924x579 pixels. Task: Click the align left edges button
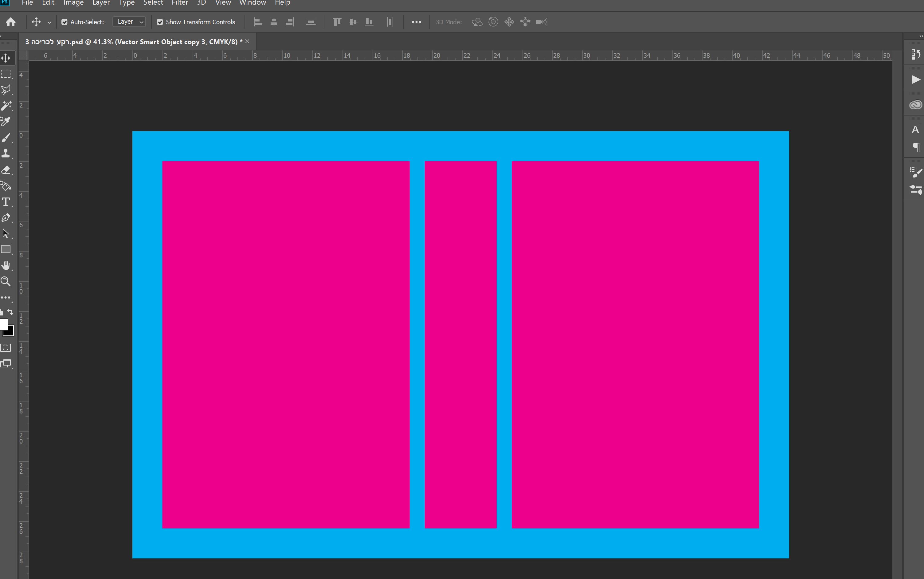pyautogui.click(x=258, y=22)
